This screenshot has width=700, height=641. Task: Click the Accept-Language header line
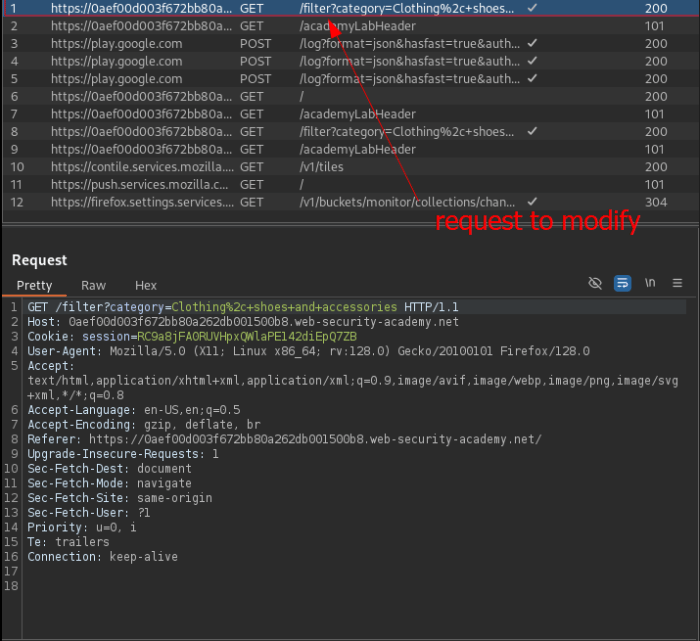pyautogui.click(x=134, y=410)
